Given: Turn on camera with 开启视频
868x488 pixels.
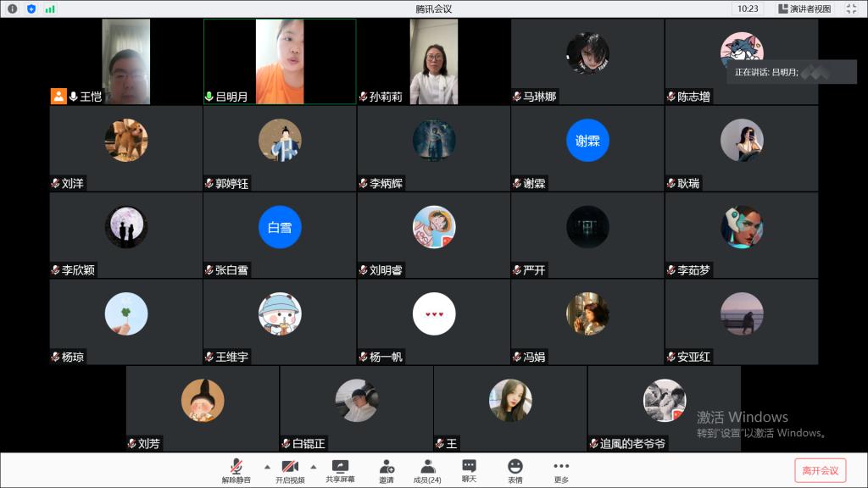Looking at the screenshot, I should pos(289,469).
